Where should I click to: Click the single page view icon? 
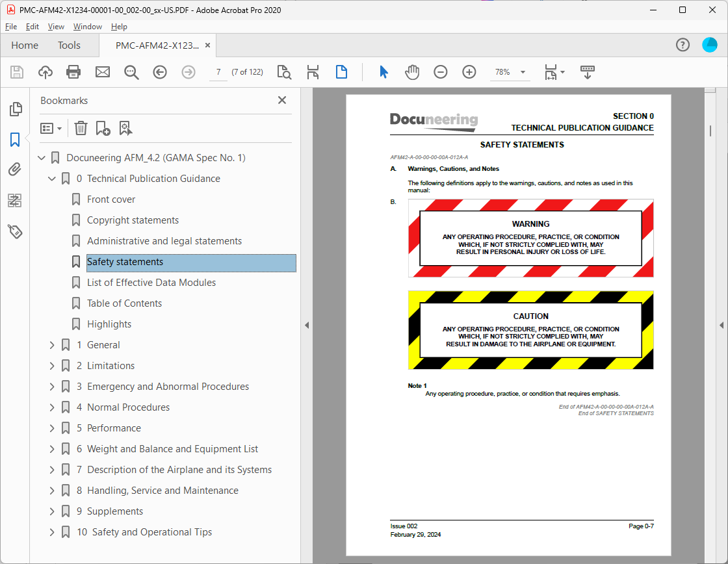coord(341,72)
